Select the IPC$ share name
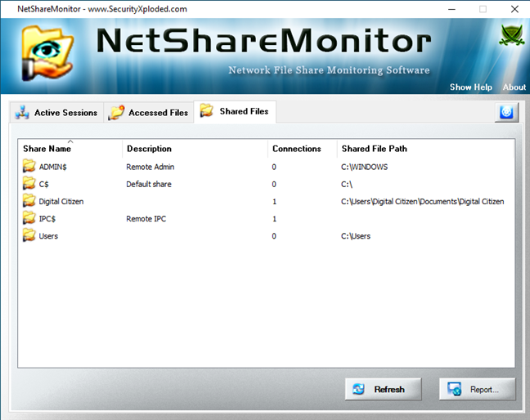530x420 pixels. point(47,219)
